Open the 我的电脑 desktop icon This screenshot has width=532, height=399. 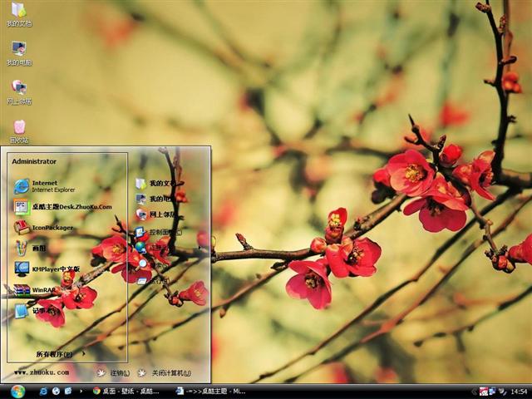click(x=19, y=53)
